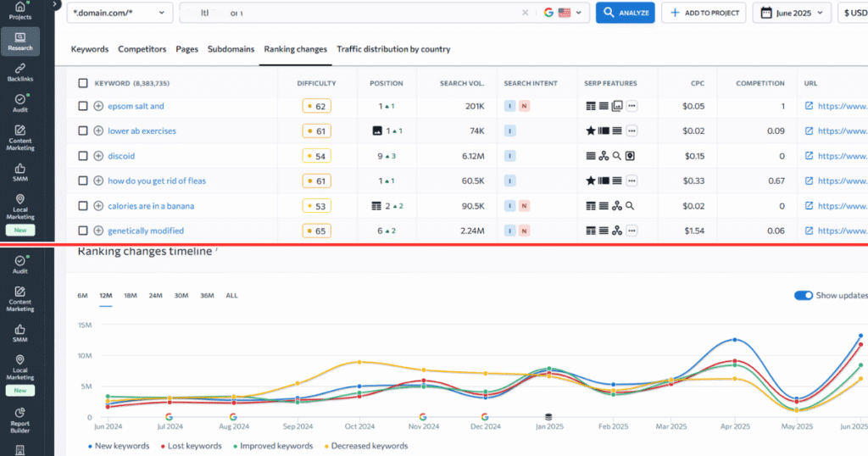Open the 'genetically modified' keyword link
The width and height of the screenshot is (868, 456).
[146, 231]
